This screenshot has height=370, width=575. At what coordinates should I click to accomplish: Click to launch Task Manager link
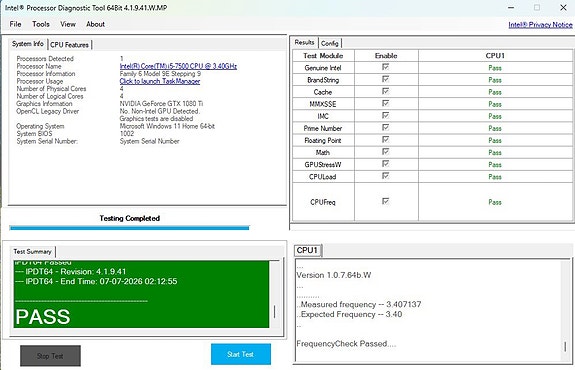pos(160,81)
